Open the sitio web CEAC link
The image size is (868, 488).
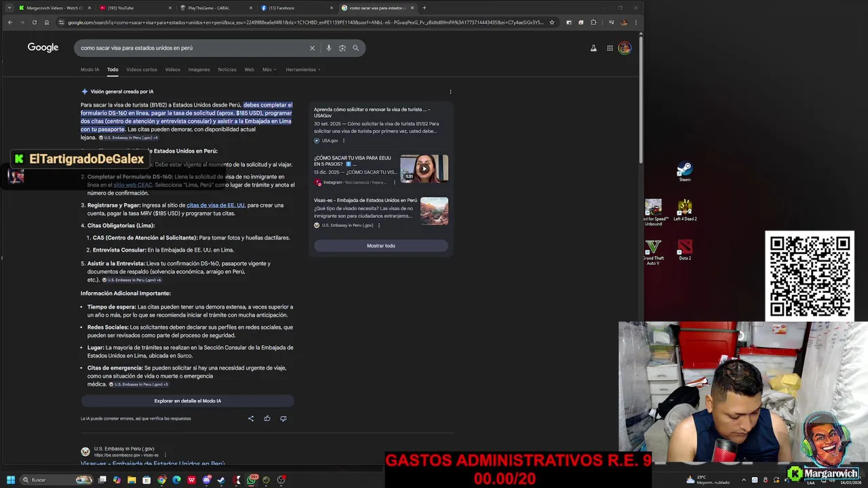[x=133, y=185]
